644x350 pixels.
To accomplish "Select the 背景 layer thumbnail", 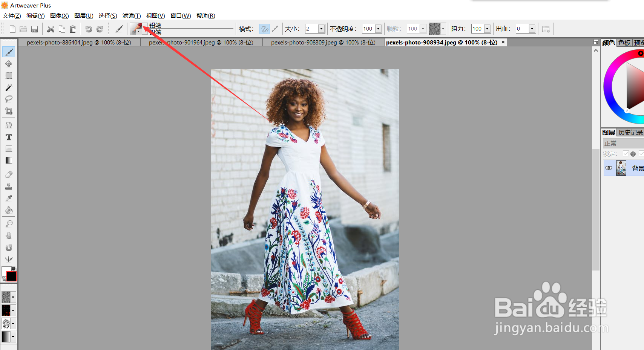I will (621, 168).
